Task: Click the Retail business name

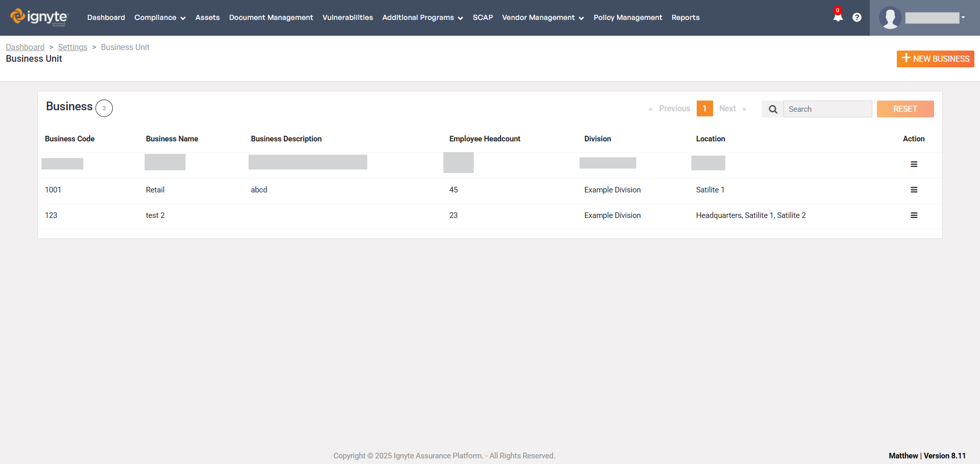Action: point(155,190)
